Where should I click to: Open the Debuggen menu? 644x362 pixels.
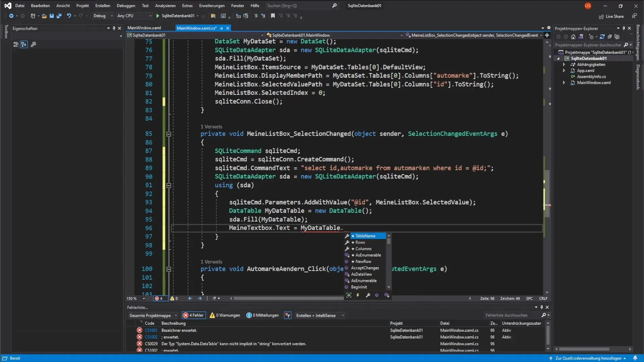(126, 6)
